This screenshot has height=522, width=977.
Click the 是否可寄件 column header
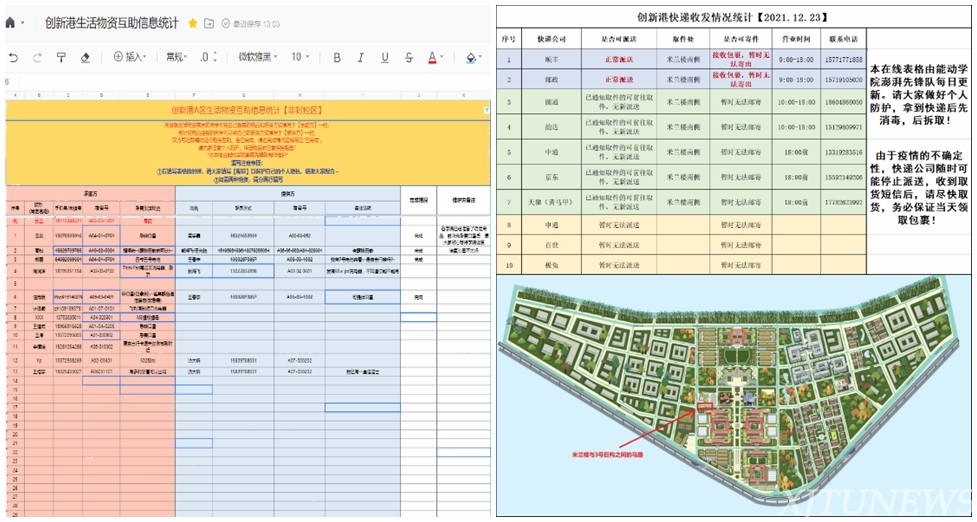[x=741, y=39]
